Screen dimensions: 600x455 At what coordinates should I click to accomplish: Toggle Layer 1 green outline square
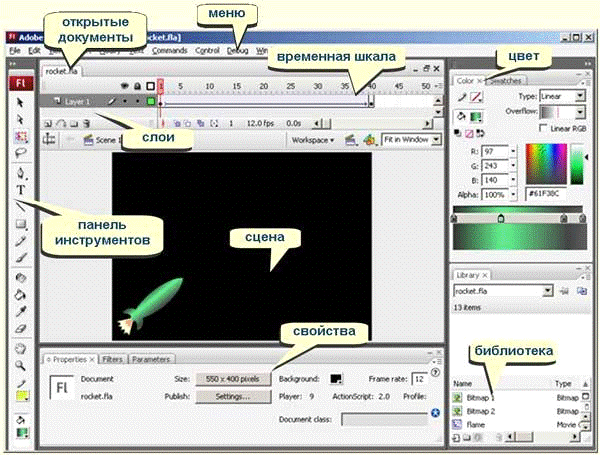[150, 101]
